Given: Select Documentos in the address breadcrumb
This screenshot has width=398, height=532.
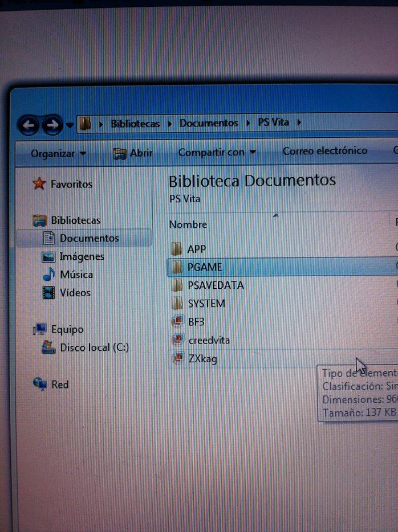Looking at the screenshot, I should tap(209, 123).
